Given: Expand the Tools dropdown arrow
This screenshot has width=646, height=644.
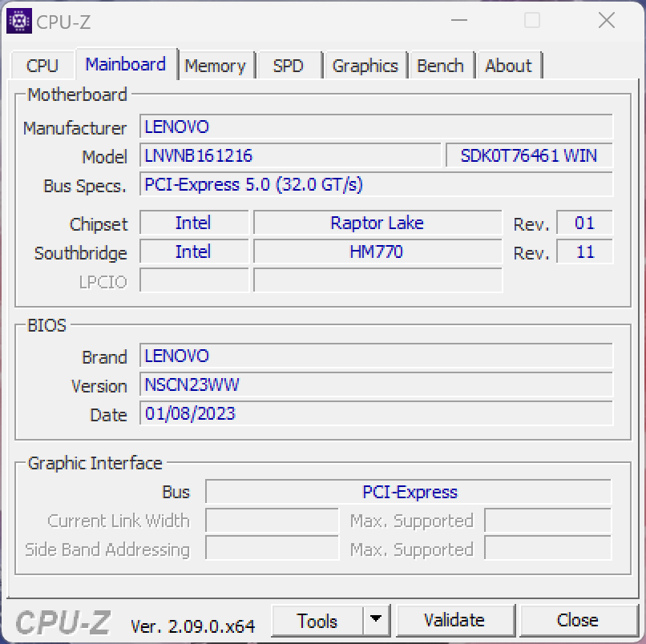Looking at the screenshot, I should (x=376, y=621).
